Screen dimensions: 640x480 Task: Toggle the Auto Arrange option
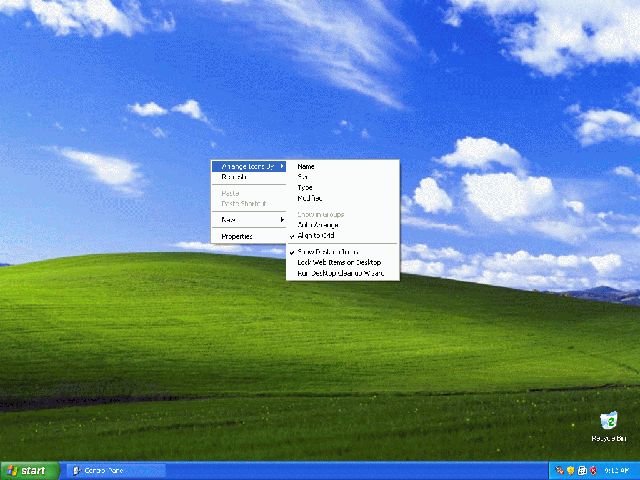(342, 225)
